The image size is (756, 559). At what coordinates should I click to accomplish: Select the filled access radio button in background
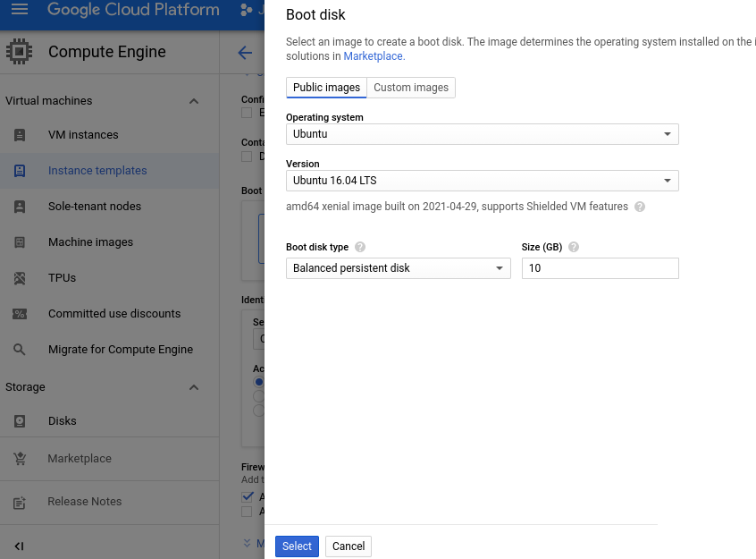[259, 382]
